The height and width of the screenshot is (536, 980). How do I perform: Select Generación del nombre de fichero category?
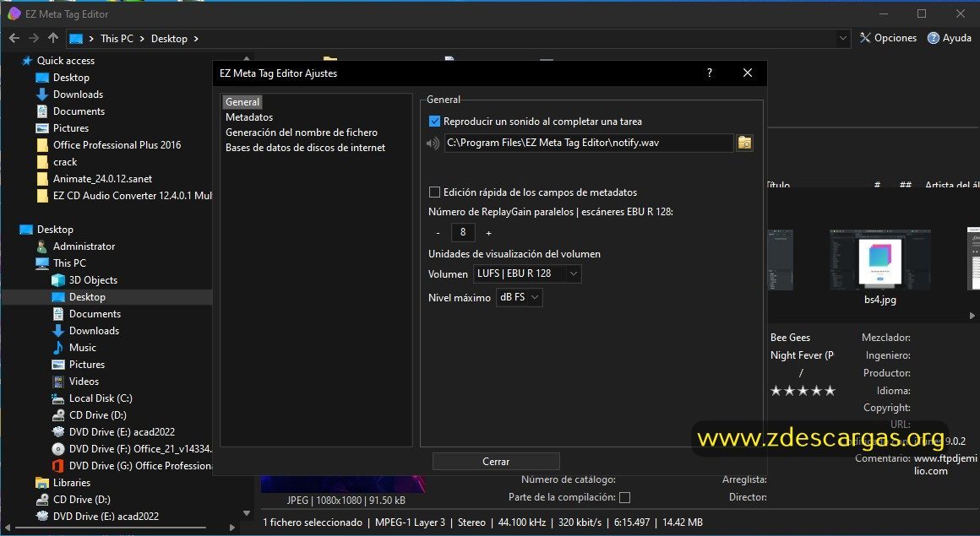pos(302,133)
